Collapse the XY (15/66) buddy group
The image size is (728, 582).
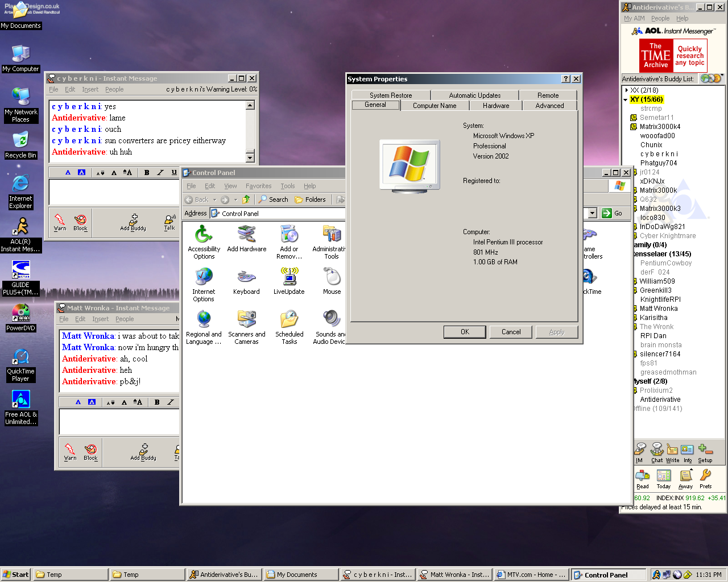coord(626,99)
